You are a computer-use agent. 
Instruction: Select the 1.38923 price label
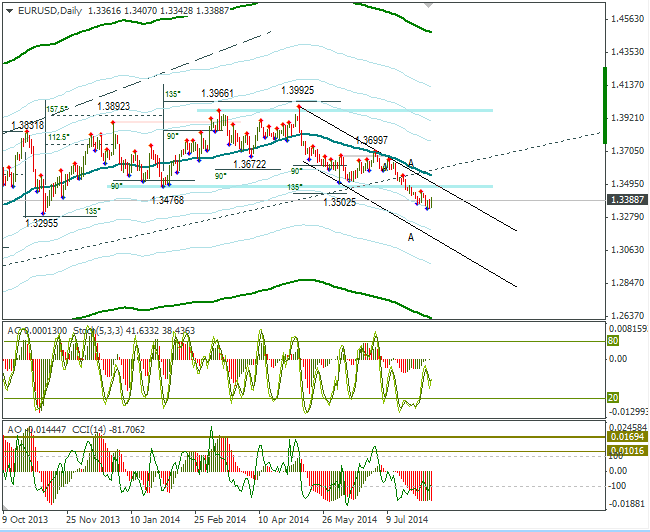pyautogui.click(x=114, y=107)
